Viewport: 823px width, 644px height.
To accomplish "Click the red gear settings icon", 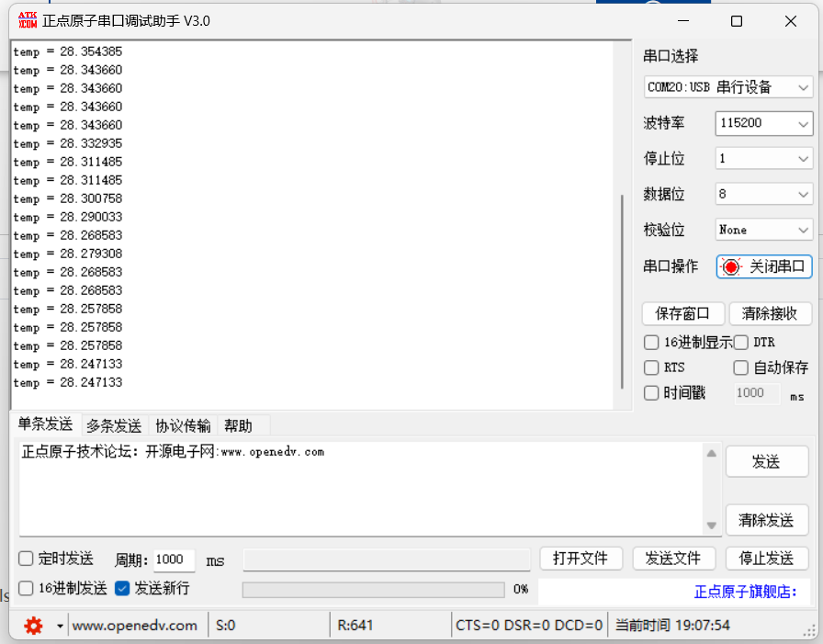I will tap(34, 626).
